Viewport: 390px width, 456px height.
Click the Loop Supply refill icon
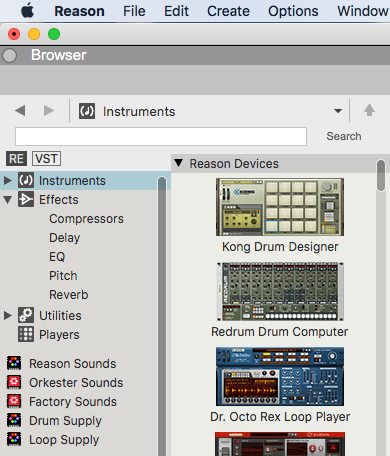click(x=14, y=439)
